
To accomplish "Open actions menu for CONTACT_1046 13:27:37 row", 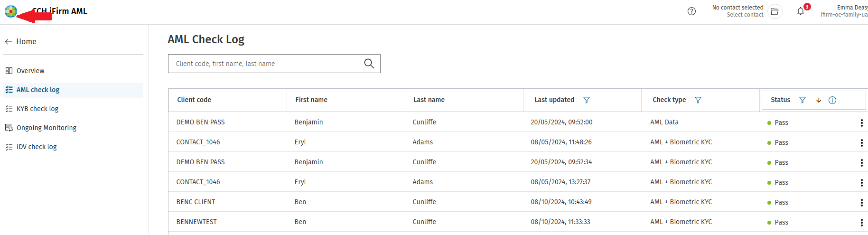I will click(861, 183).
